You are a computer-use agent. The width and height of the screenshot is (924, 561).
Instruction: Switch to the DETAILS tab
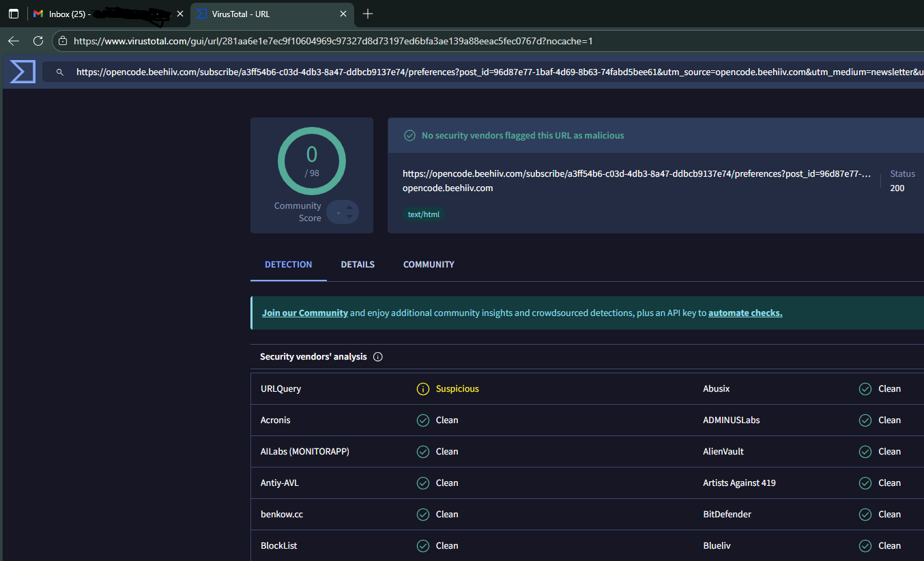point(358,265)
